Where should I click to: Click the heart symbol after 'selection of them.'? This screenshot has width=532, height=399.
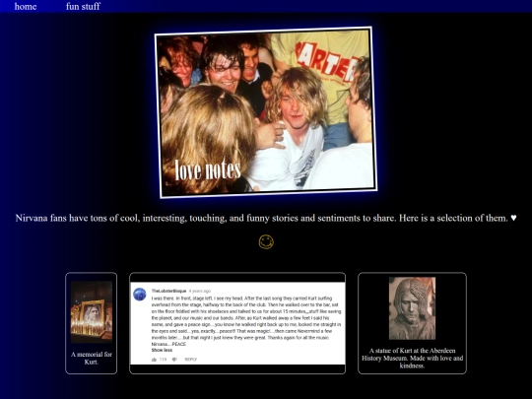tap(513, 218)
